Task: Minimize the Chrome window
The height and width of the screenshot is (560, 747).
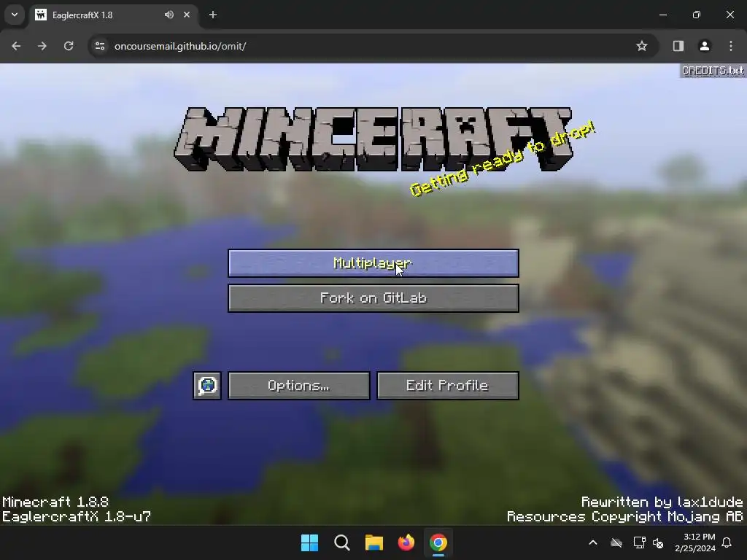Action: coord(662,15)
